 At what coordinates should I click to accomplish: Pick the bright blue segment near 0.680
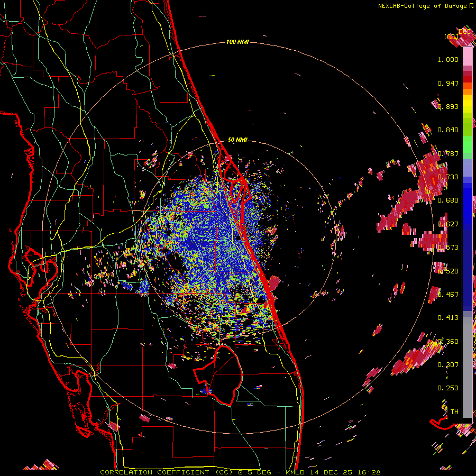coord(467,204)
